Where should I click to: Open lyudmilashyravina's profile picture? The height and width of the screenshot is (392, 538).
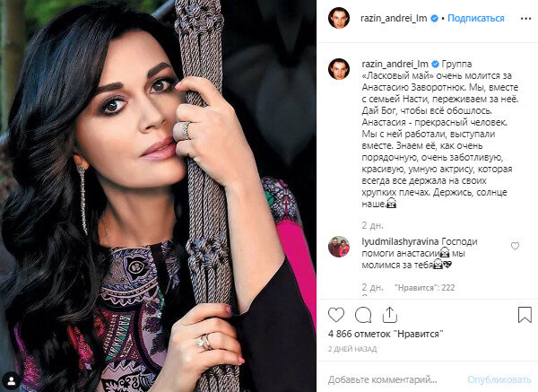click(339, 247)
